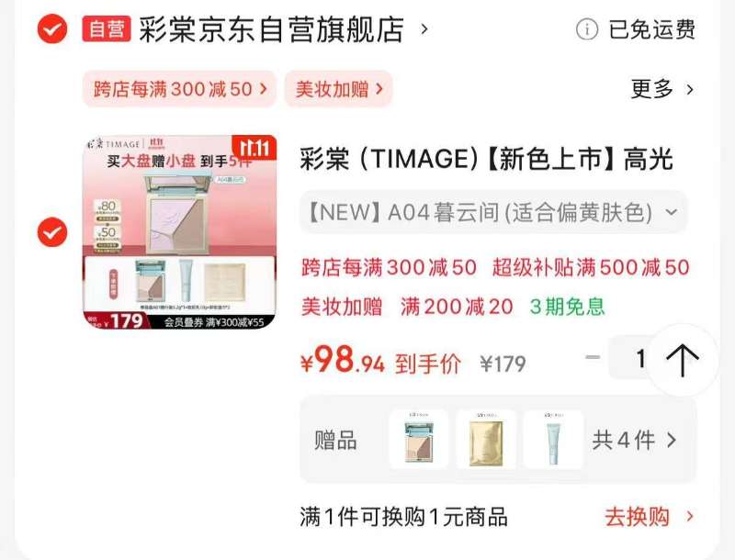Uncheck the store-level selection checkbox
Viewport: 735px width, 560px height.
pyautogui.click(x=52, y=29)
